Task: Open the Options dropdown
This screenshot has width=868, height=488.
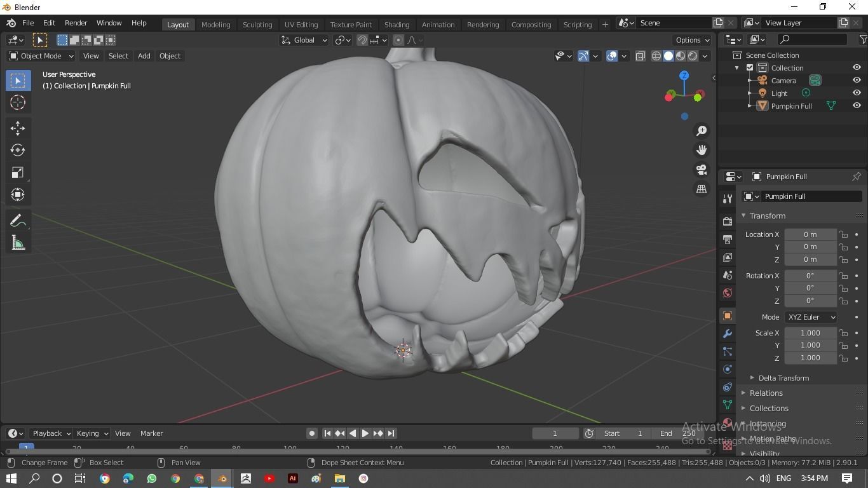Action: [x=693, y=40]
